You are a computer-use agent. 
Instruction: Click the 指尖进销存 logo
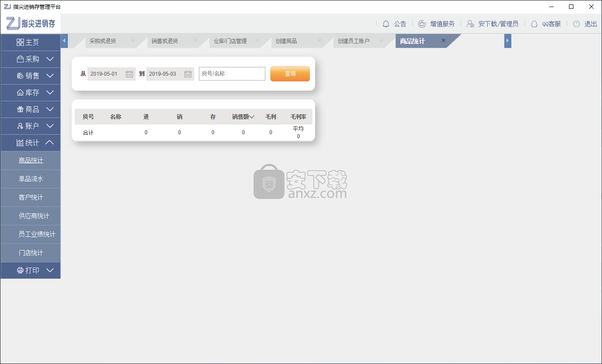[31, 23]
